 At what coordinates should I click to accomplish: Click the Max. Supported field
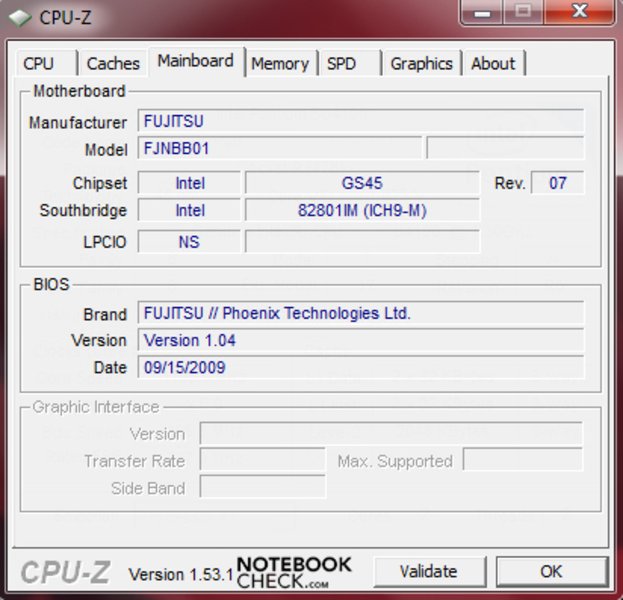523,460
